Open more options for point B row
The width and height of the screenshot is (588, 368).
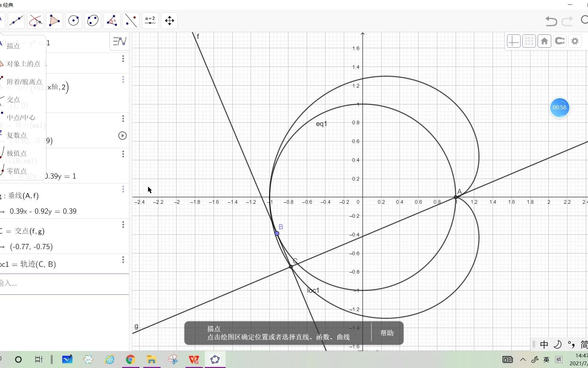pyautogui.click(x=123, y=119)
